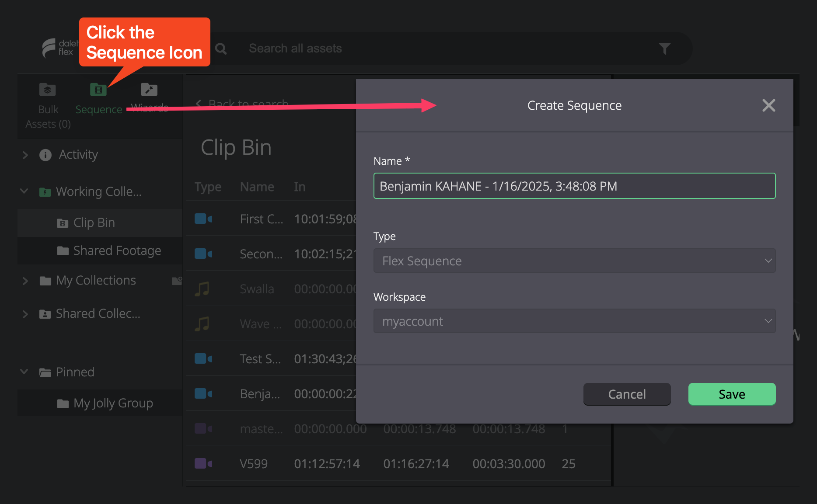Open the filter funnel icon
The width and height of the screenshot is (817, 504).
[665, 49]
